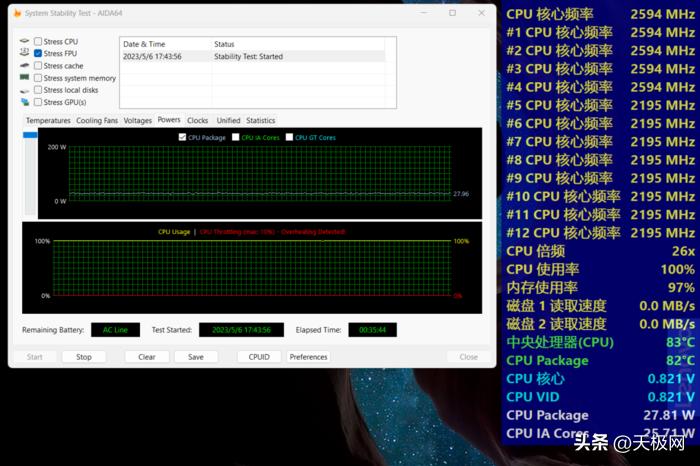The image size is (700, 466).
Task: Switch to the Voltages tab
Action: click(138, 121)
